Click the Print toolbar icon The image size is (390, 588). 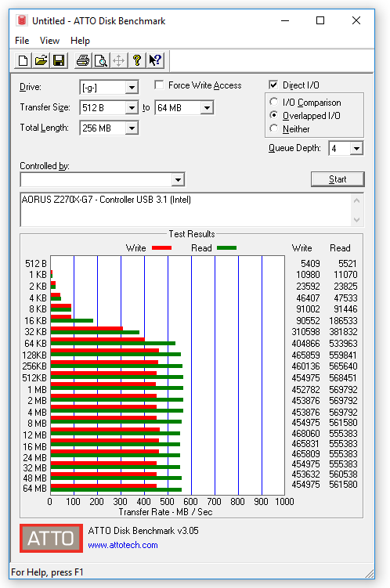point(83,60)
